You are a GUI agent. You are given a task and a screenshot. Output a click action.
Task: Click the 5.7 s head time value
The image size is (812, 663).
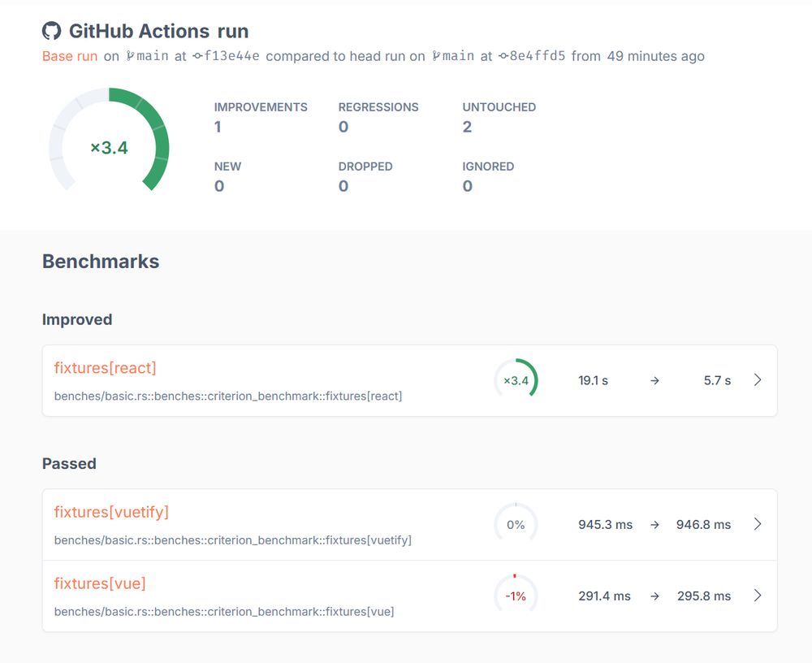[717, 380]
